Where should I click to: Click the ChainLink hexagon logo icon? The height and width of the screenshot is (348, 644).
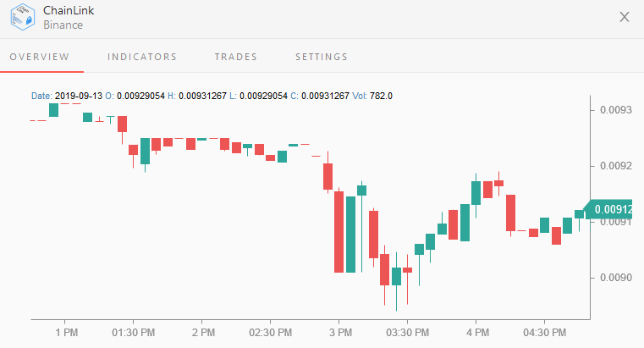(x=23, y=17)
